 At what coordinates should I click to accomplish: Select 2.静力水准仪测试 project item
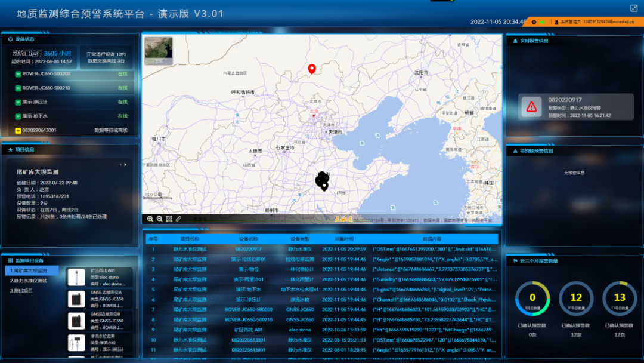pyautogui.click(x=31, y=281)
